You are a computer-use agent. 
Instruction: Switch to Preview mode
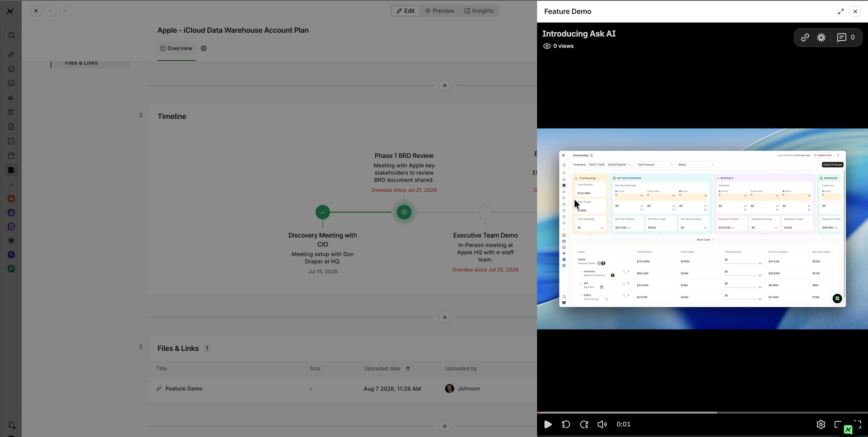[x=440, y=11]
